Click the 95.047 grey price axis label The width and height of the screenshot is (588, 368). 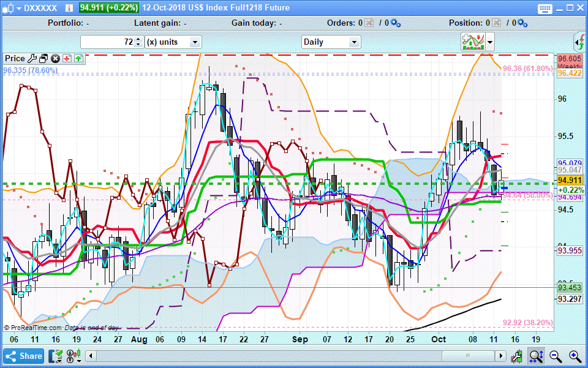point(570,170)
